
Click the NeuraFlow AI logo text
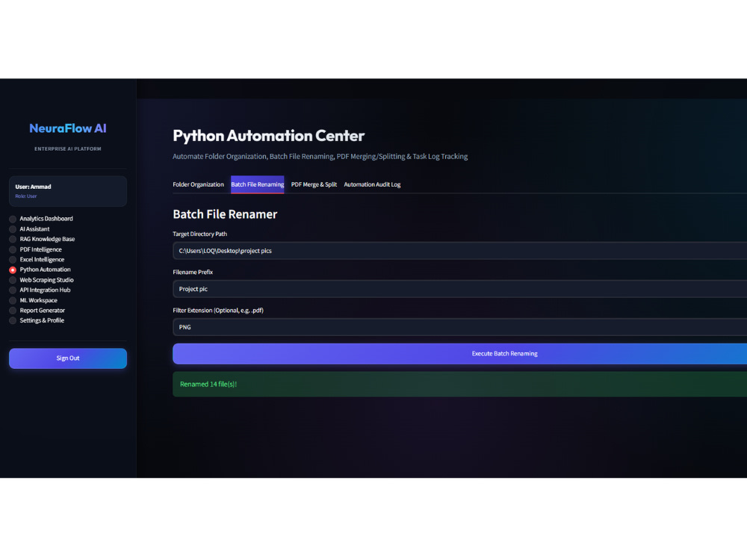[68, 128]
